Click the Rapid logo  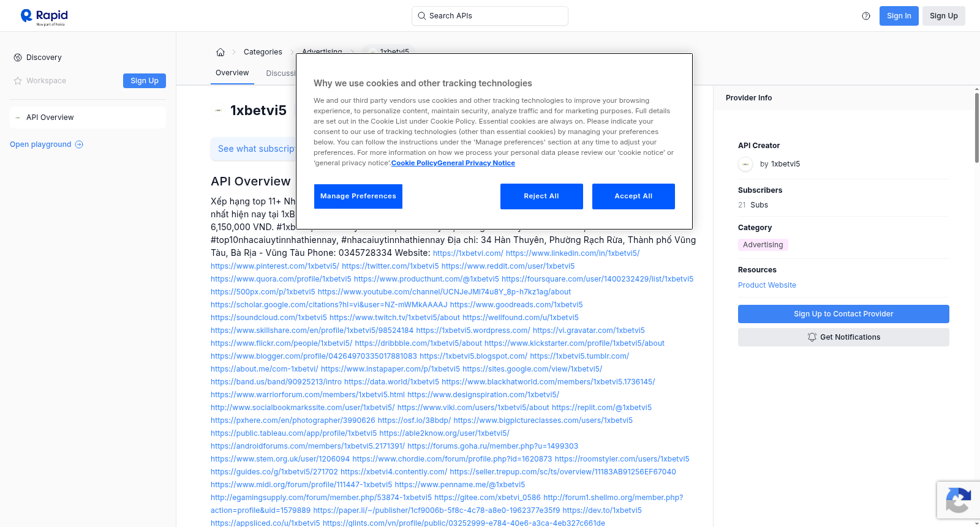[x=44, y=17]
